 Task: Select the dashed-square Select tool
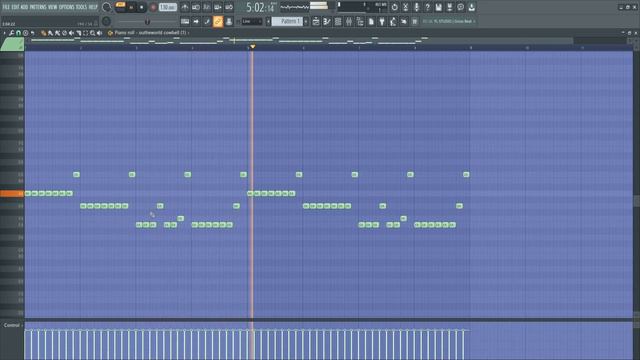tap(86, 33)
